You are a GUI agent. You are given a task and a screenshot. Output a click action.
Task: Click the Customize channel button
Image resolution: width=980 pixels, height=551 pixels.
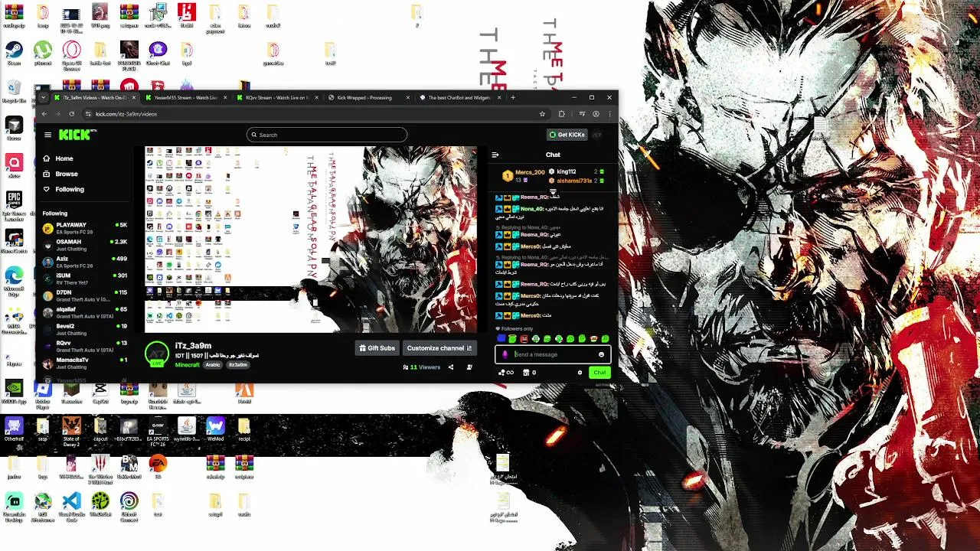pyautogui.click(x=439, y=348)
